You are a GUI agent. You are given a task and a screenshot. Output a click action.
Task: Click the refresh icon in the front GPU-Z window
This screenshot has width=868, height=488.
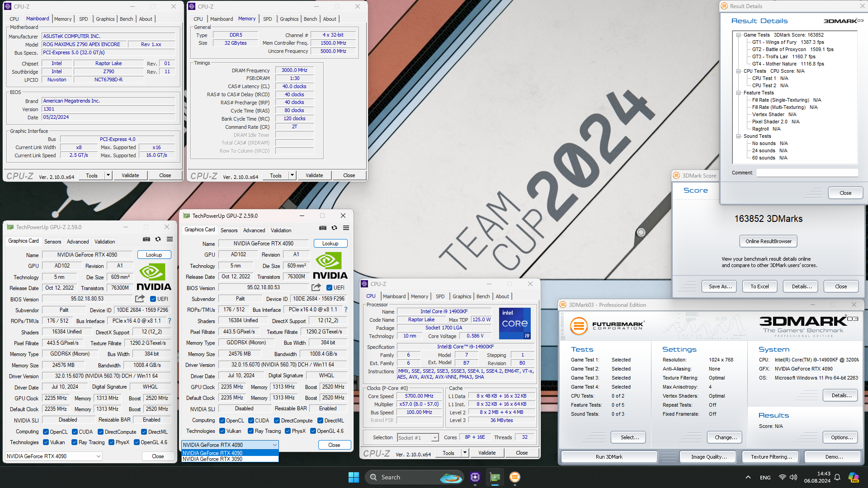pos(334,228)
